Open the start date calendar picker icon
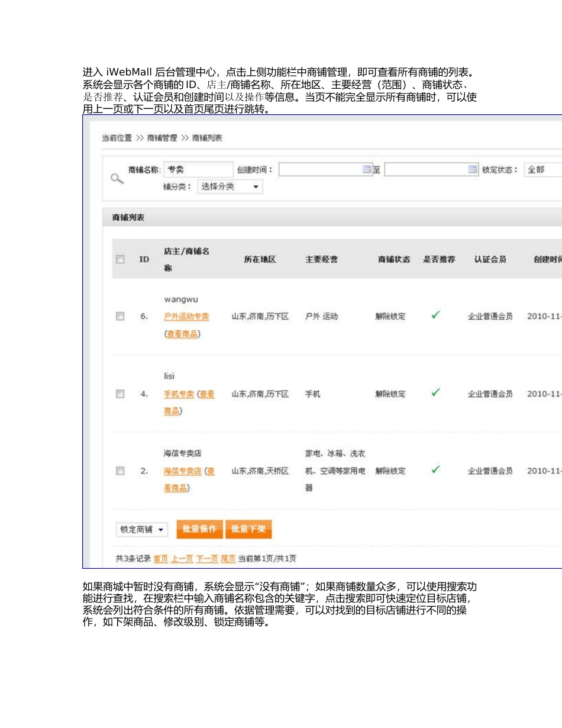 pyautogui.click(x=367, y=170)
